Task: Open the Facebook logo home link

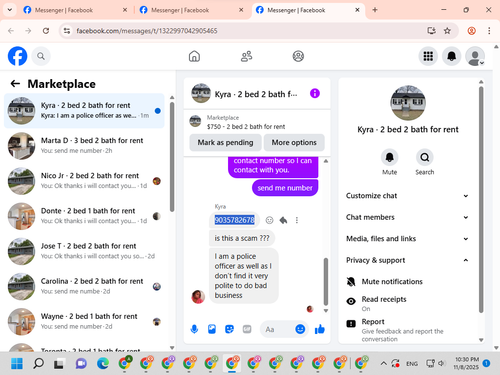Action: click(17, 56)
